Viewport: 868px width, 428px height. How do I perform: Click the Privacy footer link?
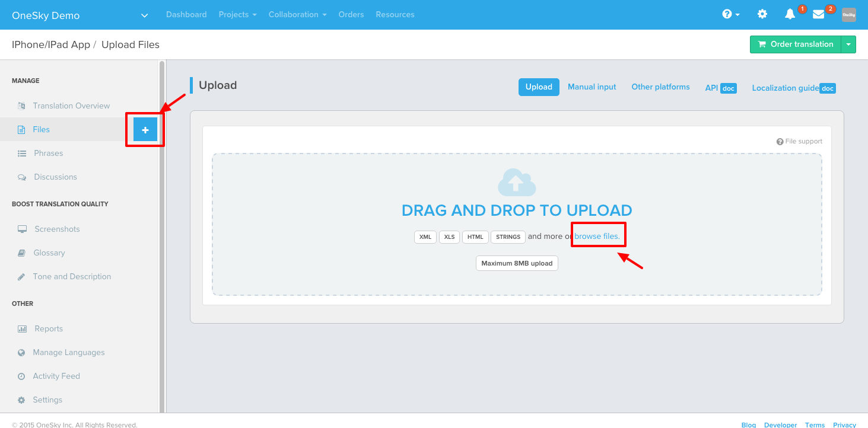(844, 424)
